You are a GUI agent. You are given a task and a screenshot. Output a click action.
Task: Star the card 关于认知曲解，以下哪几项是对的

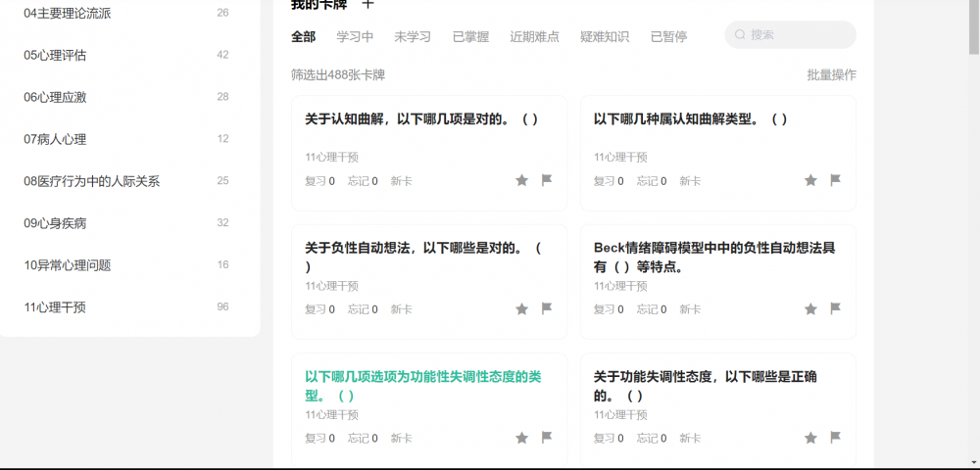tap(522, 180)
